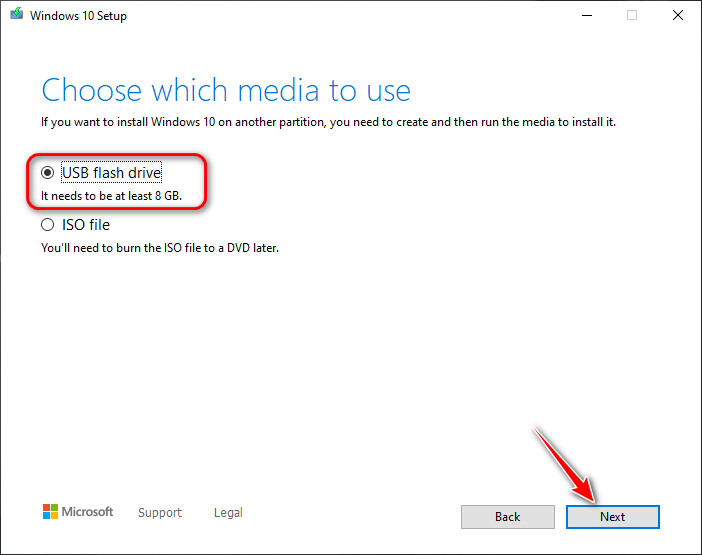Select the ISO file radio button
Screen dimensions: 702x555
(47, 225)
